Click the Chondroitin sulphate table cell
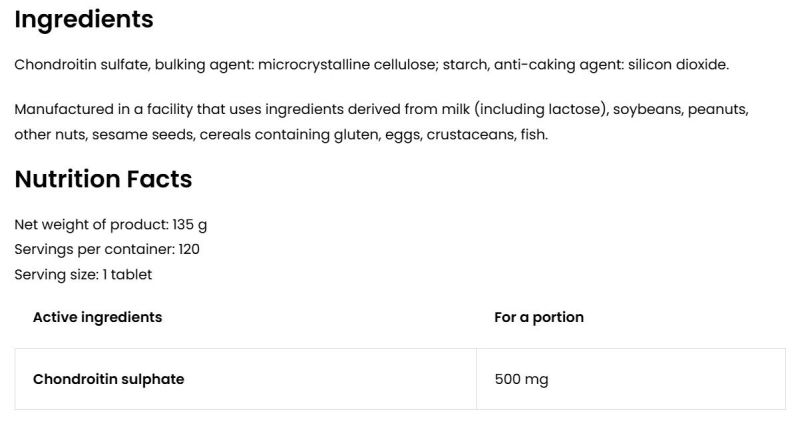Screen dimensions: 800x426 (x=108, y=379)
